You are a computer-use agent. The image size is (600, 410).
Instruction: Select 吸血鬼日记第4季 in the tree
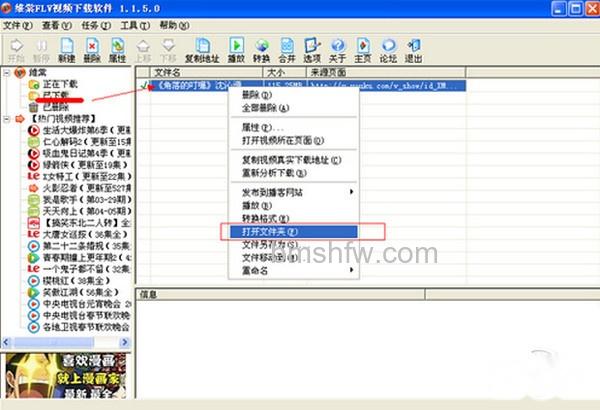tap(80, 154)
